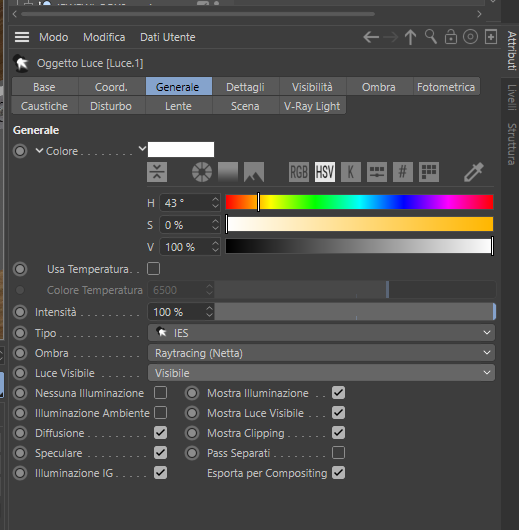519x530 pixels.
Task: Switch to the Dettagli tab
Action: 245,87
